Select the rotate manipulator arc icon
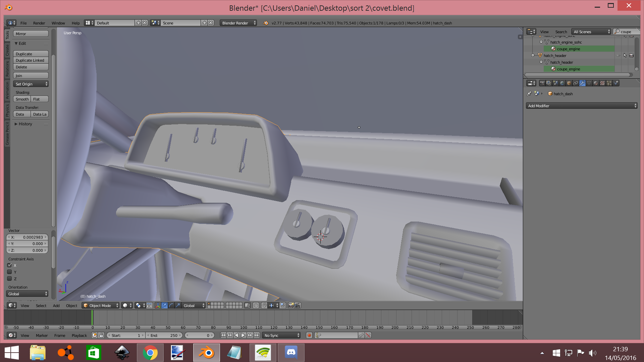Viewport: 644px width, 362px height. point(171,305)
